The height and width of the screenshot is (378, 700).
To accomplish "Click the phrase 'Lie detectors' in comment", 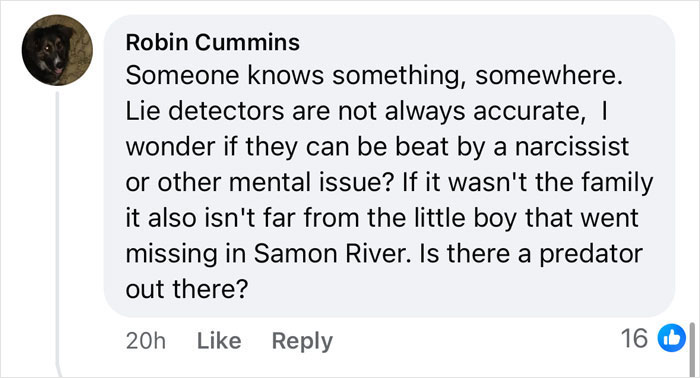I will pos(204,111).
